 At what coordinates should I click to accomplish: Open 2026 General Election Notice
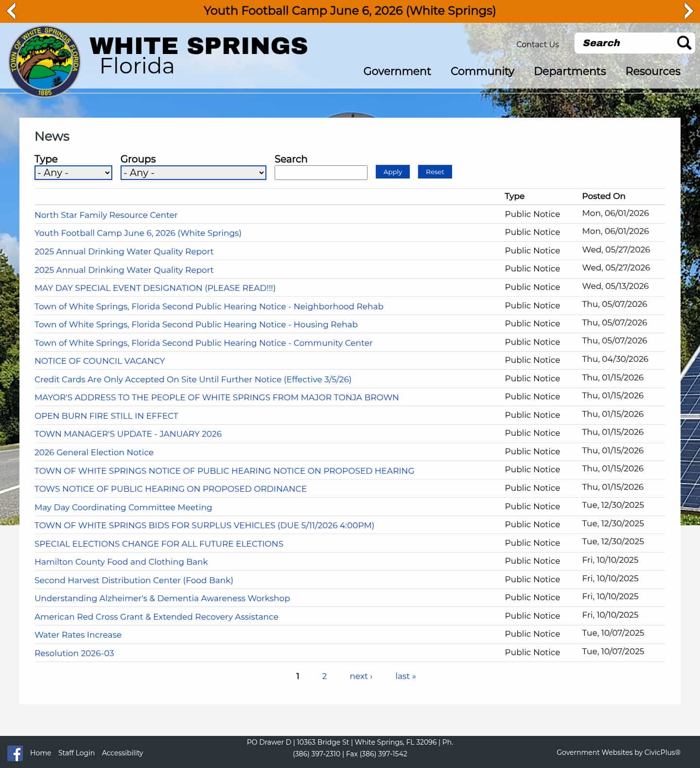click(94, 452)
